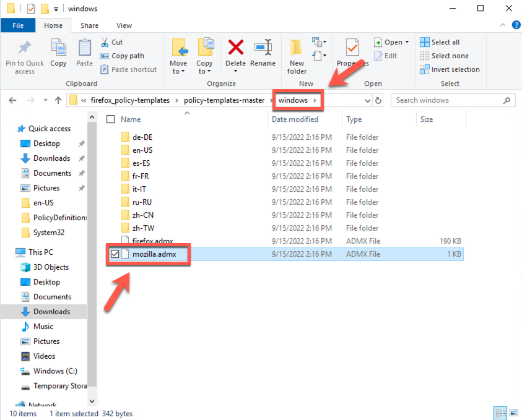Switch to Details view layout icon
The width and height of the screenshot is (522, 420).
pos(500,413)
